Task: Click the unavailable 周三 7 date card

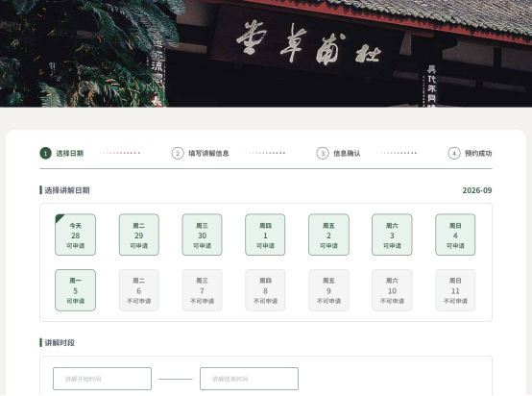Action: pos(202,290)
